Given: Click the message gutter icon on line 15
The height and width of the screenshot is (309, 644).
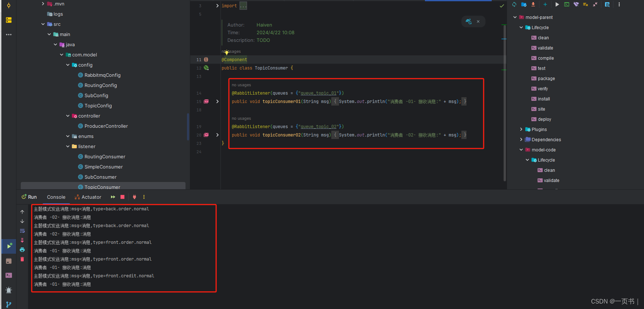Looking at the screenshot, I should (x=206, y=101).
